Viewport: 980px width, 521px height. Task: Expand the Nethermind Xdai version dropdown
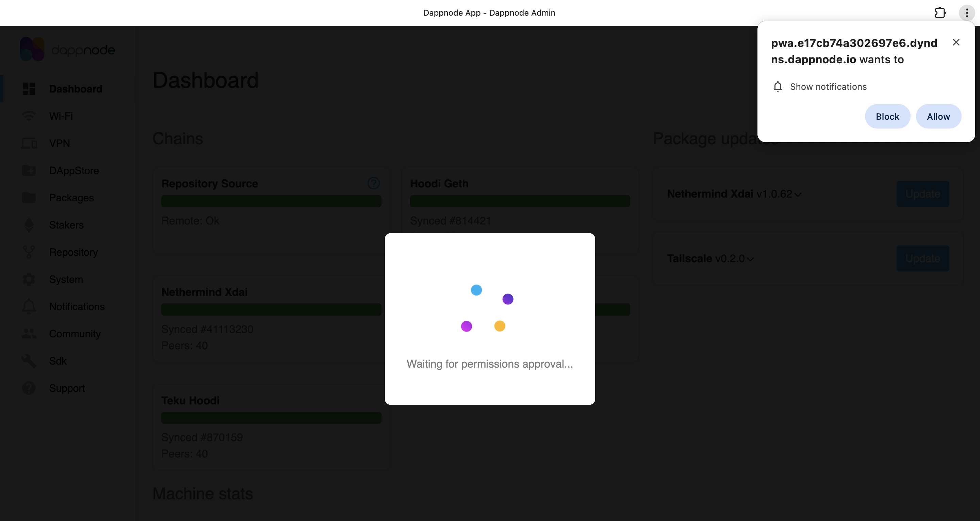coord(798,194)
